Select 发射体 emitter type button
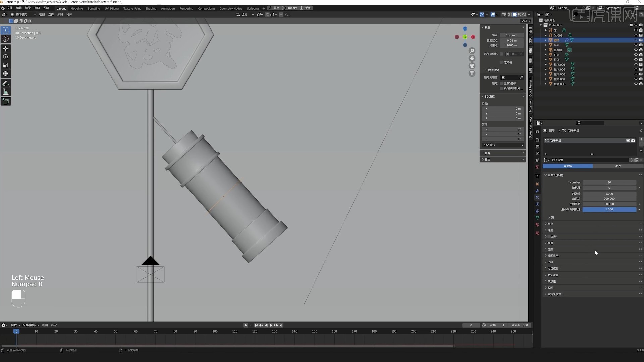Viewport: 644px width, 362px height. [x=568, y=166]
